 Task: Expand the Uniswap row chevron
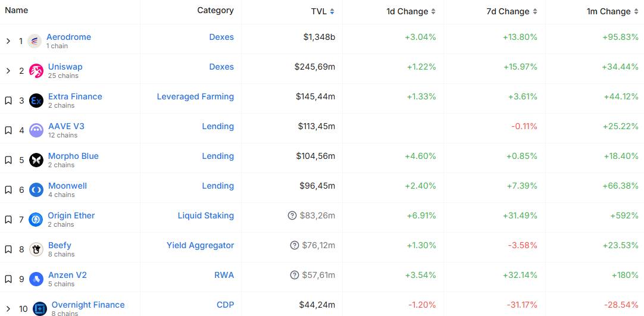(x=8, y=71)
